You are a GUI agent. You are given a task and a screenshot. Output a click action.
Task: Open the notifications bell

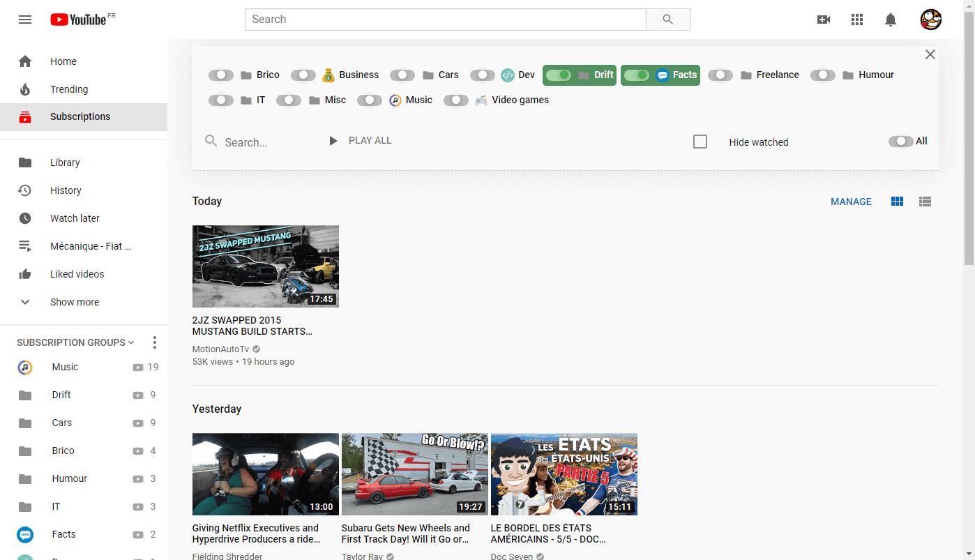(x=891, y=20)
